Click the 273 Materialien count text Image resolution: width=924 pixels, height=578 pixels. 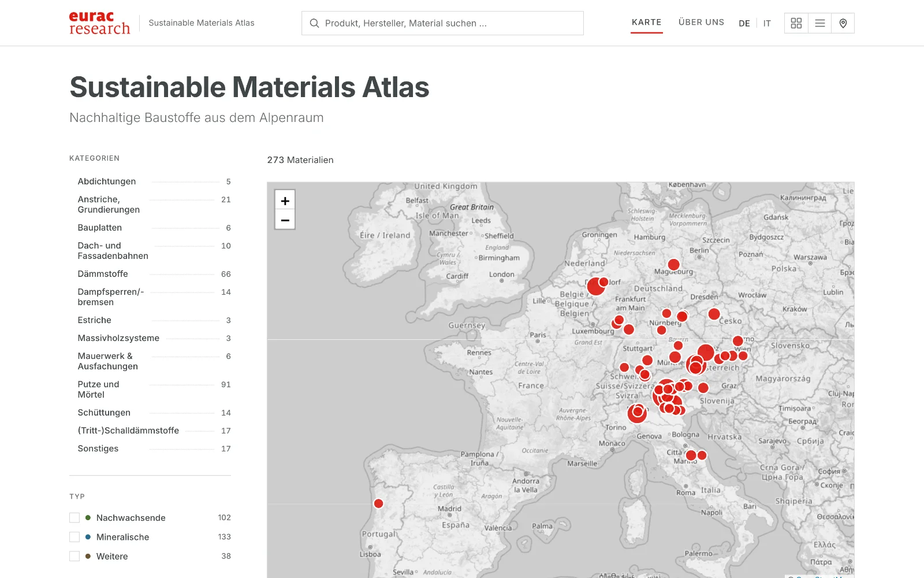300,160
